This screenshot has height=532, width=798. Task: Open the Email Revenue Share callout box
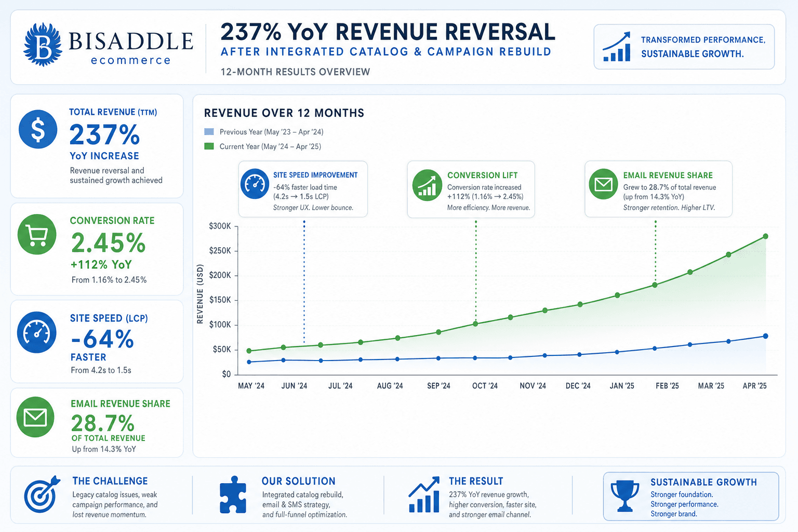coord(658,189)
